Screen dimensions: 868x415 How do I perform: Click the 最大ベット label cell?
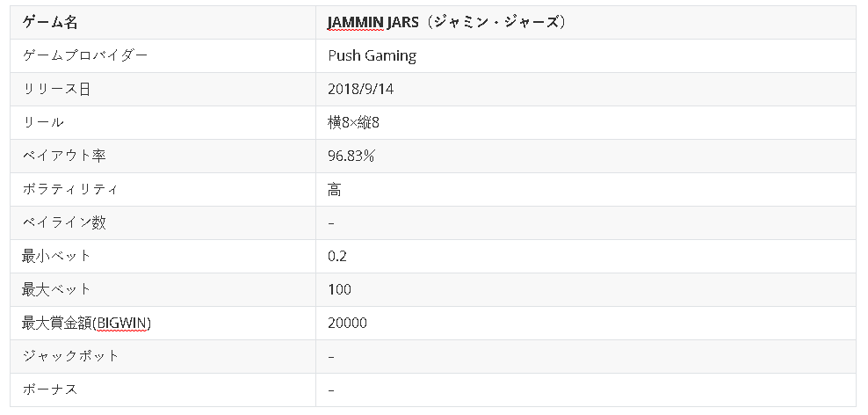pyautogui.click(x=163, y=289)
